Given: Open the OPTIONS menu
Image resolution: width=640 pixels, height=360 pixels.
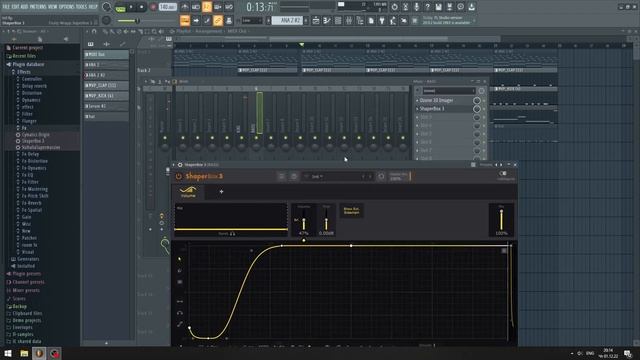Looking at the screenshot, I should coord(67,7).
